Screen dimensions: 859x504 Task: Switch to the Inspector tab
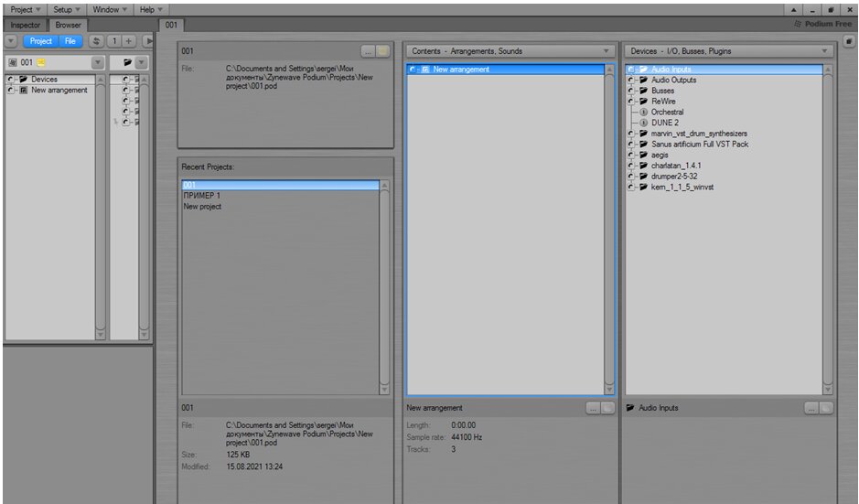click(26, 26)
